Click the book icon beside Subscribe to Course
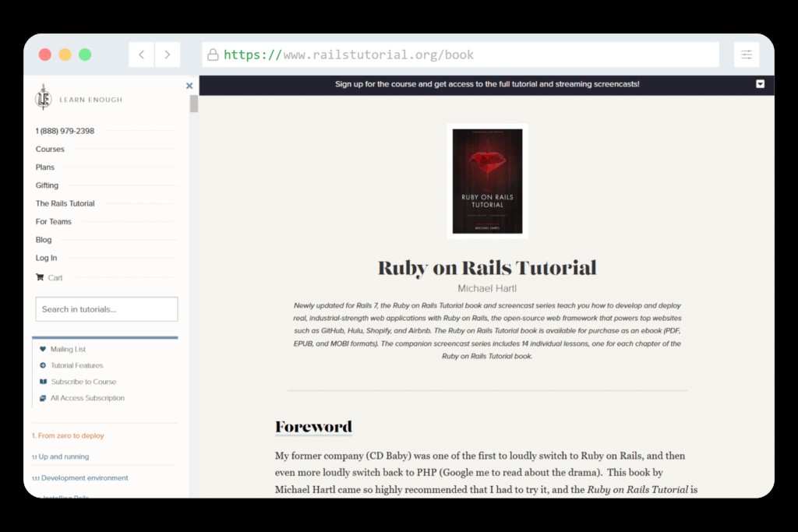The height and width of the screenshot is (532, 798). (44, 382)
